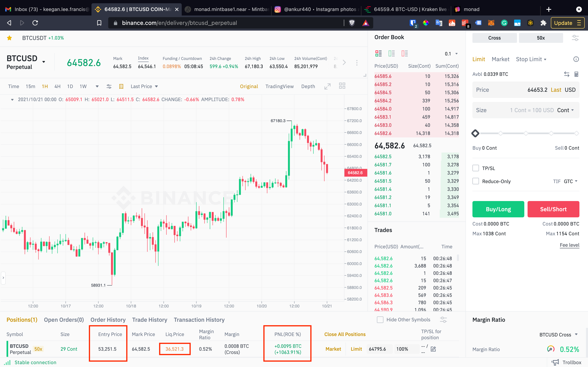Open the calculator icon beside available balance
This screenshot has height=367, width=588.
coord(576,74)
